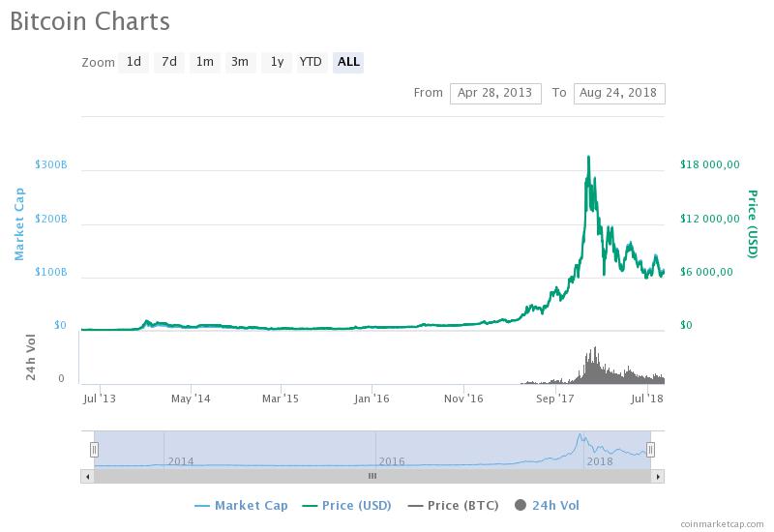Choose the YTD zoom range
The width and height of the screenshot is (774, 532).
pos(311,62)
